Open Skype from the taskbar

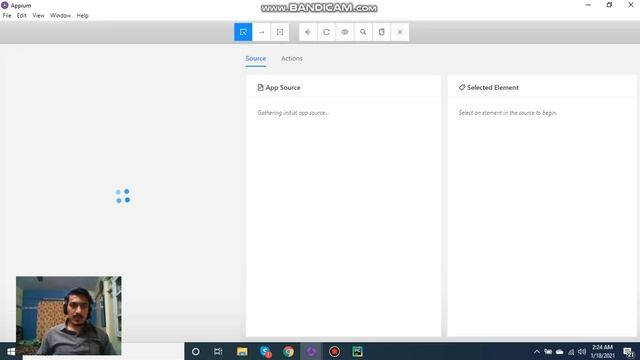tap(265, 351)
